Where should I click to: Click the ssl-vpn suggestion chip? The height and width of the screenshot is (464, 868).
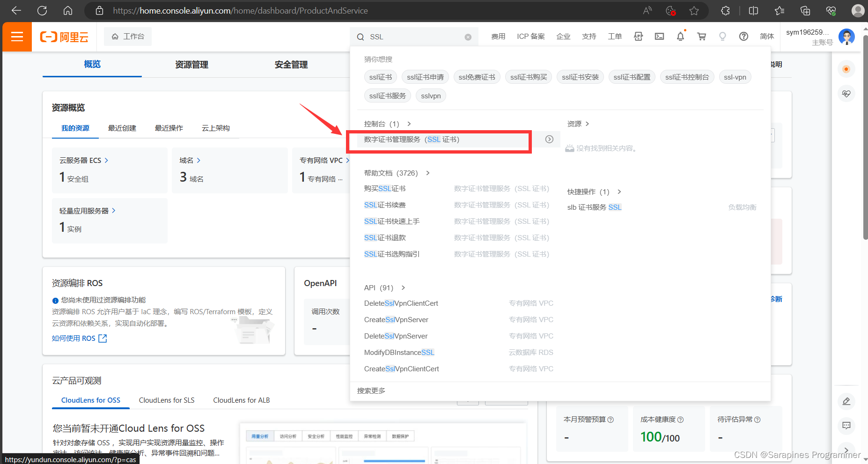pos(735,77)
